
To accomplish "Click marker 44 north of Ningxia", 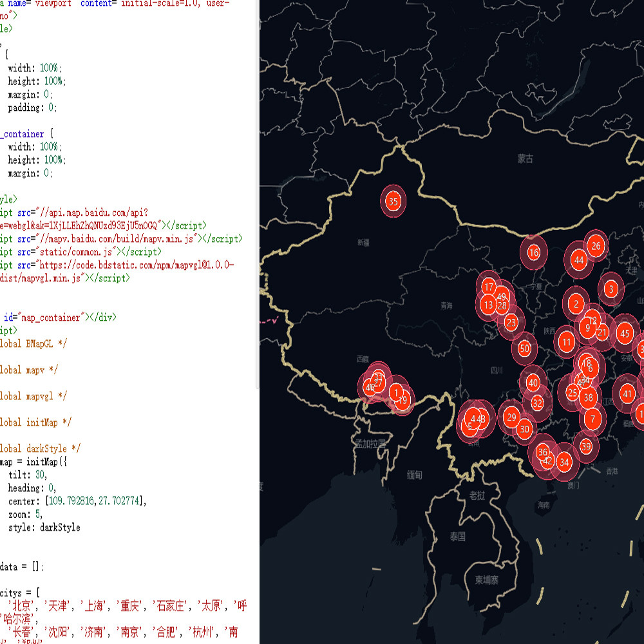I will click(579, 260).
